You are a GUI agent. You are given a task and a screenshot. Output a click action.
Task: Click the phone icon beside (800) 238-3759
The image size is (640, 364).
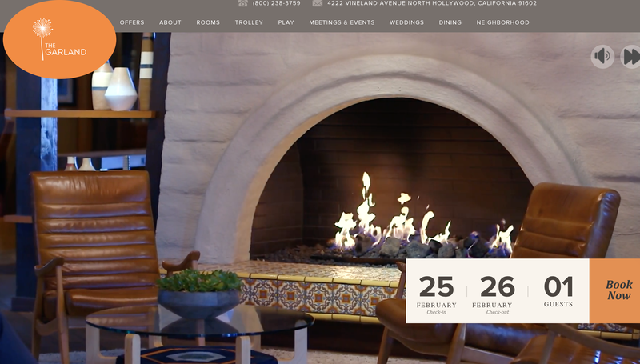click(243, 3)
